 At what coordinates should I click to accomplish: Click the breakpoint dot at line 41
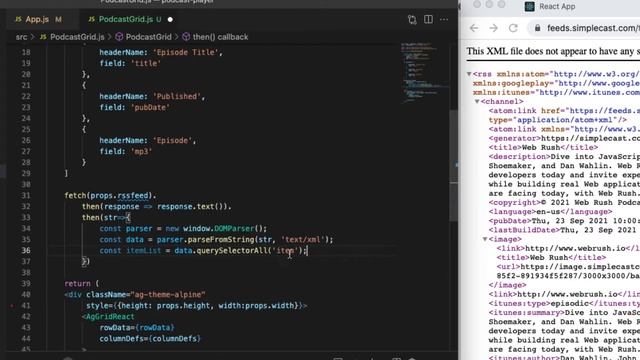tap(12, 305)
